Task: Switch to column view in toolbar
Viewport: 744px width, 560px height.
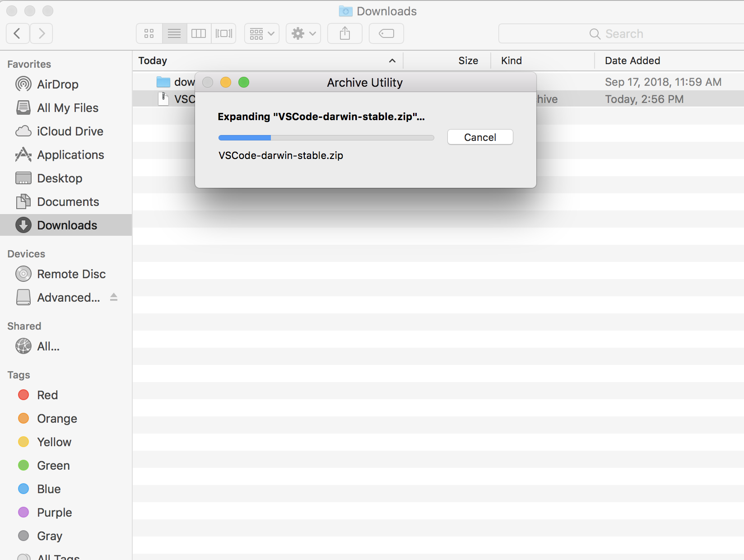Action: click(199, 33)
